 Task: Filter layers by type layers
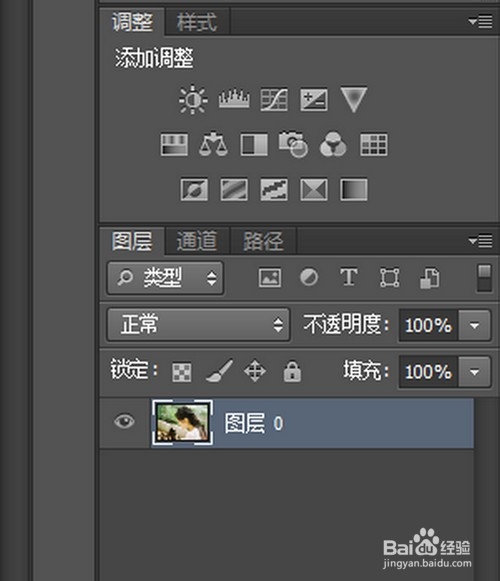[349, 278]
